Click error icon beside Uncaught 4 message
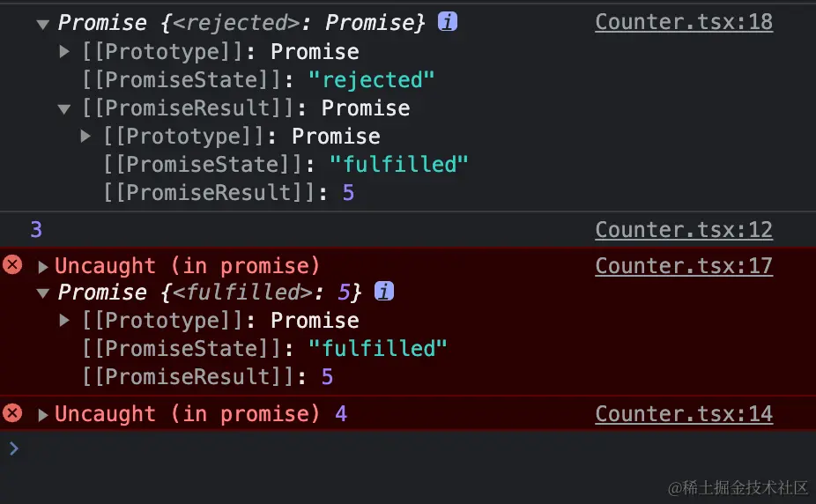The image size is (816, 504). [12, 413]
